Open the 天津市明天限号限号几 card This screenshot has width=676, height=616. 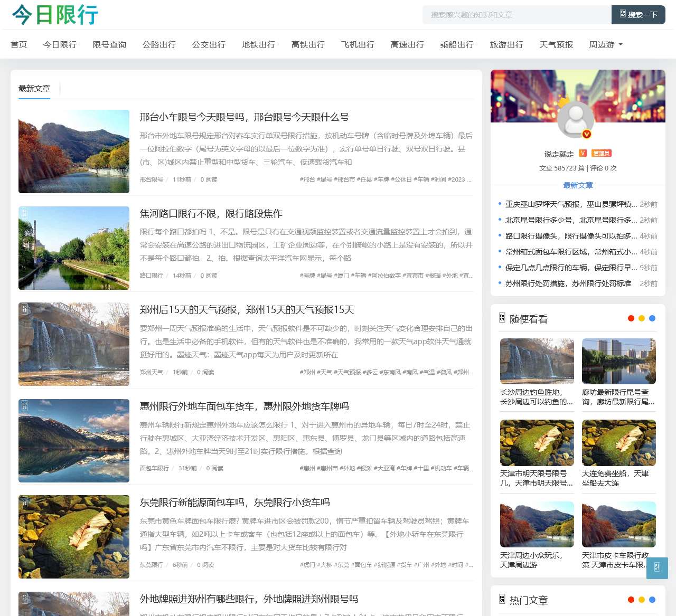click(537, 454)
